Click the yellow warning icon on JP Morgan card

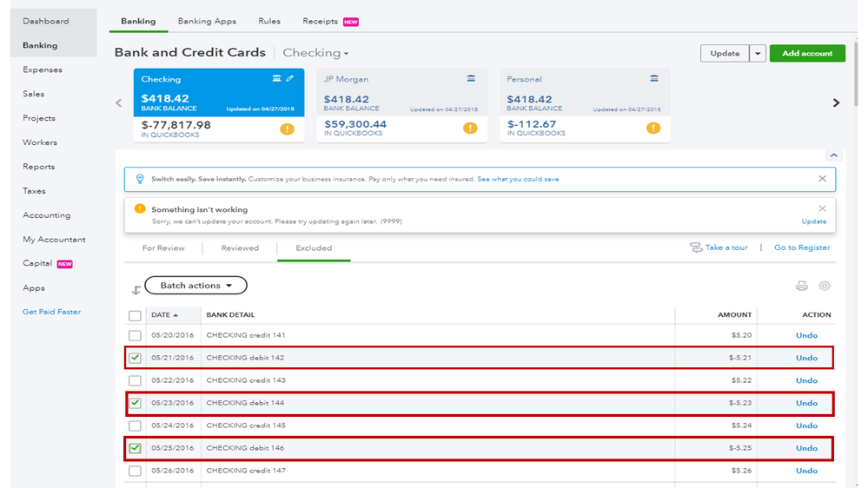coord(470,129)
